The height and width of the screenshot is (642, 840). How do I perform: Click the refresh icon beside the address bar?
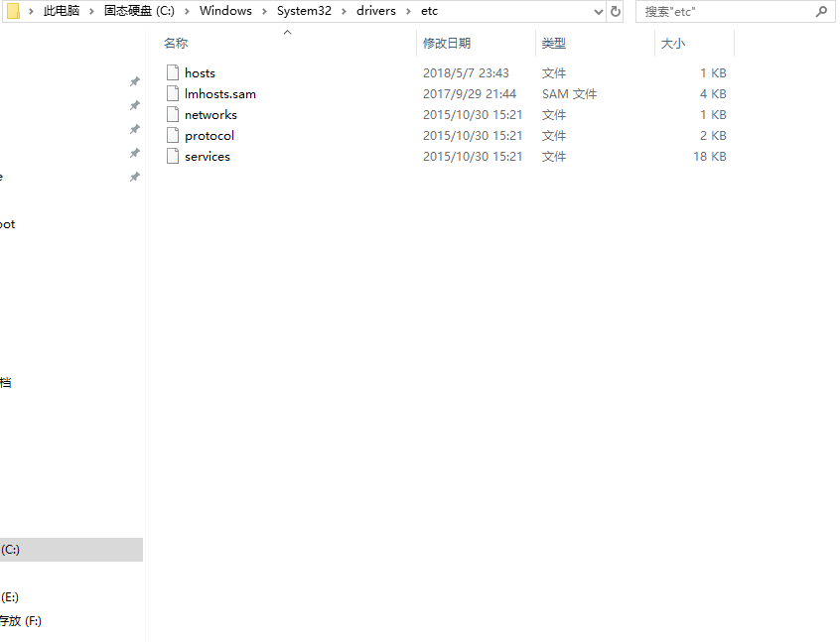click(618, 11)
